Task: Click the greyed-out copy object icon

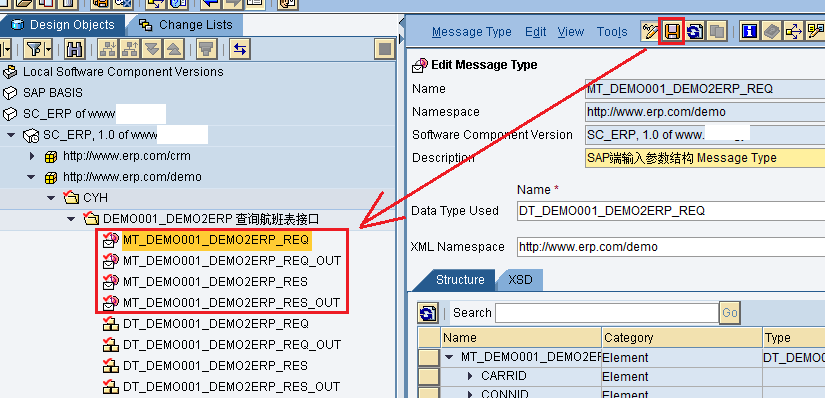Action: [x=717, y=32]
